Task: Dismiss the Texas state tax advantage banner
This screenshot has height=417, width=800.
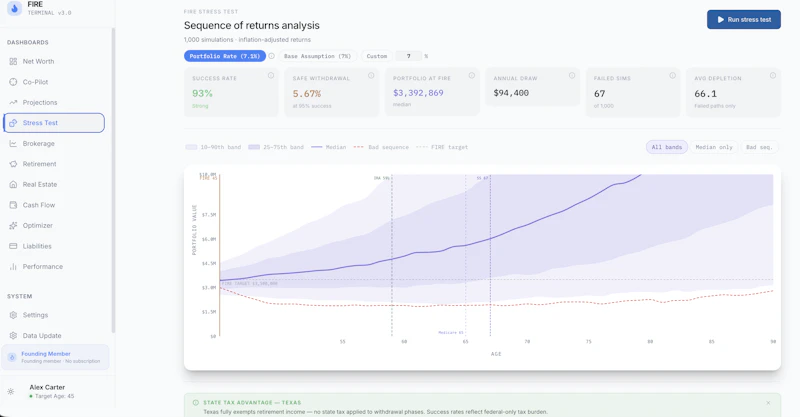Action: tap(768, 403)
